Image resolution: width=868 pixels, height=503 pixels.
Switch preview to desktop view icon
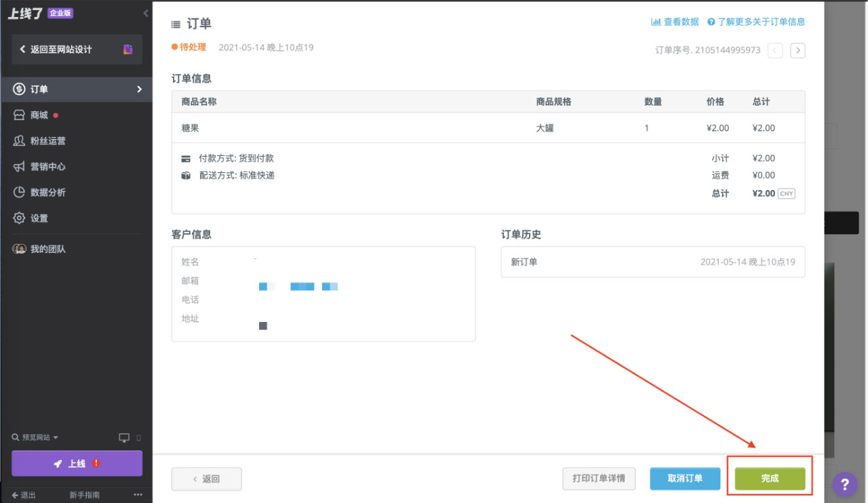[125, 437]
